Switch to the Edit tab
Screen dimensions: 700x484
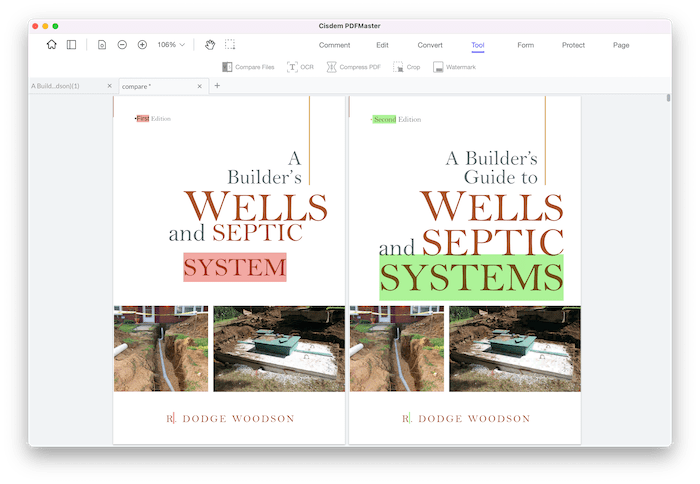point(382,45)
